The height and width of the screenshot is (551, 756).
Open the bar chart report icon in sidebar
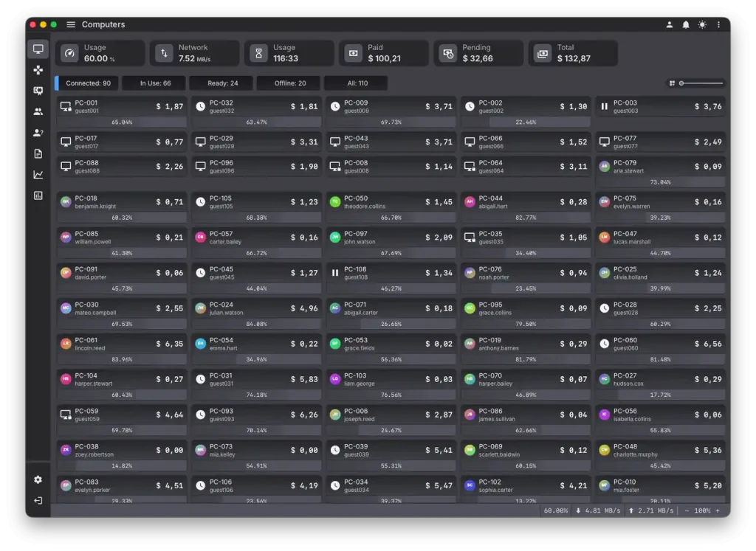(x=38, y=195)
